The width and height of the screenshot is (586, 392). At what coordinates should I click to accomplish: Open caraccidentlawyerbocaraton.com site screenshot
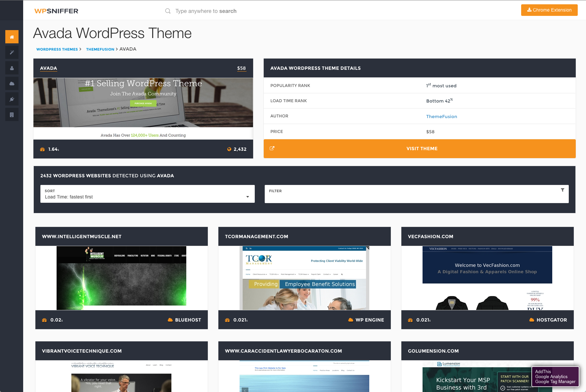point(304,376)
